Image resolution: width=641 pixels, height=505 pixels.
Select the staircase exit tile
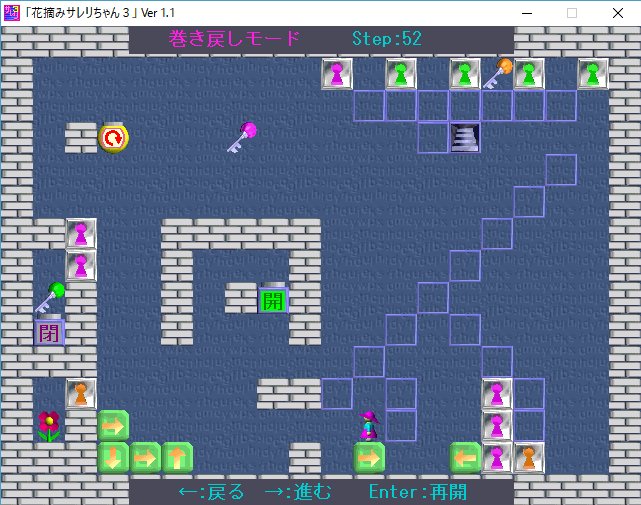click(x=465, y=137)
